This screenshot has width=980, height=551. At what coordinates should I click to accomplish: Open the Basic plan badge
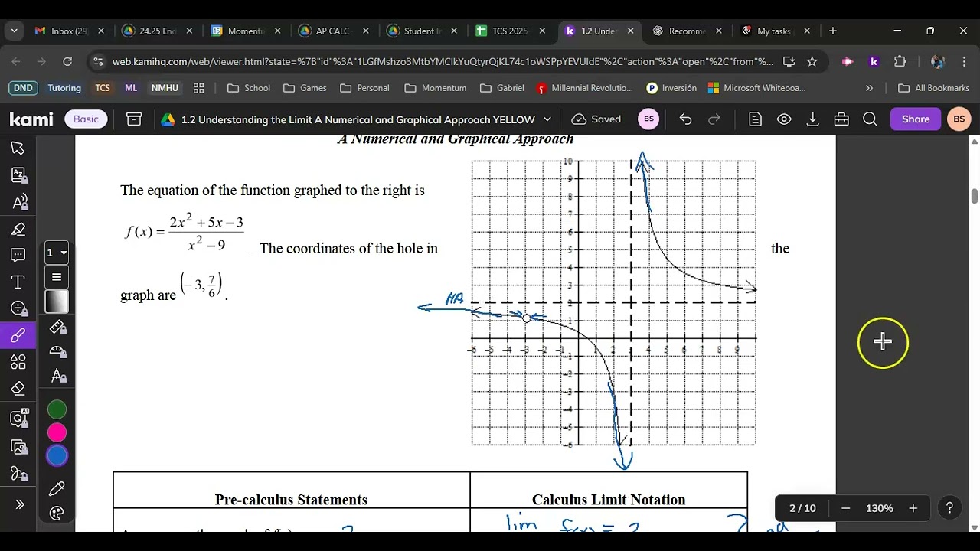(x=86, y=119)
